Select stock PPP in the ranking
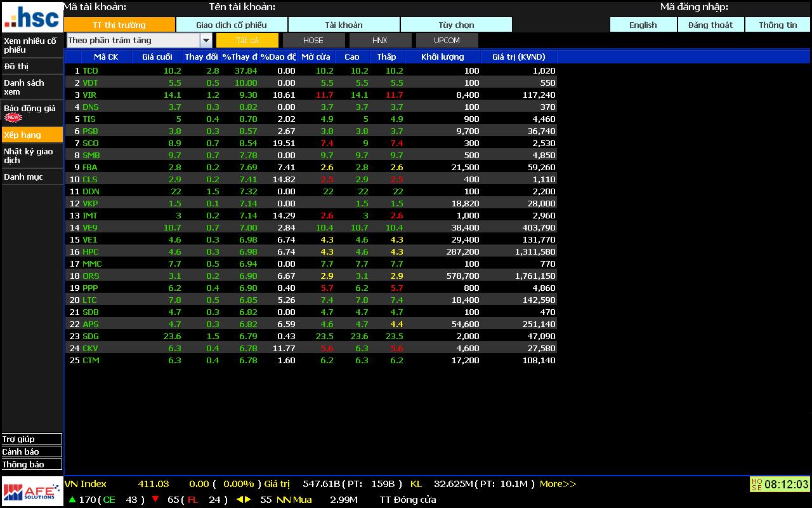The width and height of the screenshot is (812, 508). [90, 288]
